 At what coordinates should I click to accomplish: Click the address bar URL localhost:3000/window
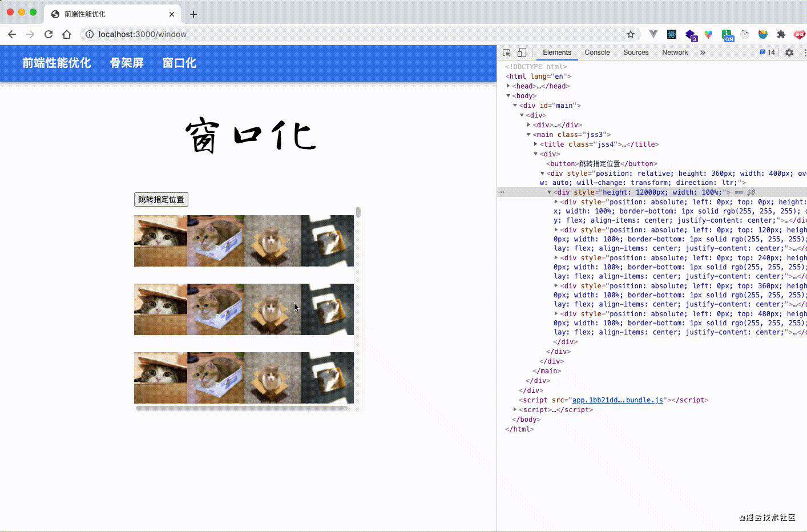point(143,34)
